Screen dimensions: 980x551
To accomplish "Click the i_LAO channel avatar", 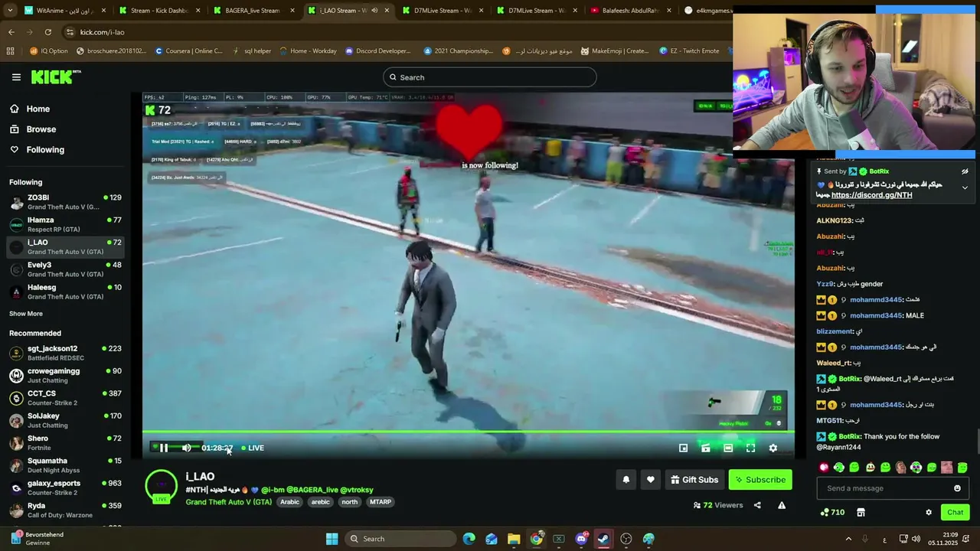I will [162, 487].
